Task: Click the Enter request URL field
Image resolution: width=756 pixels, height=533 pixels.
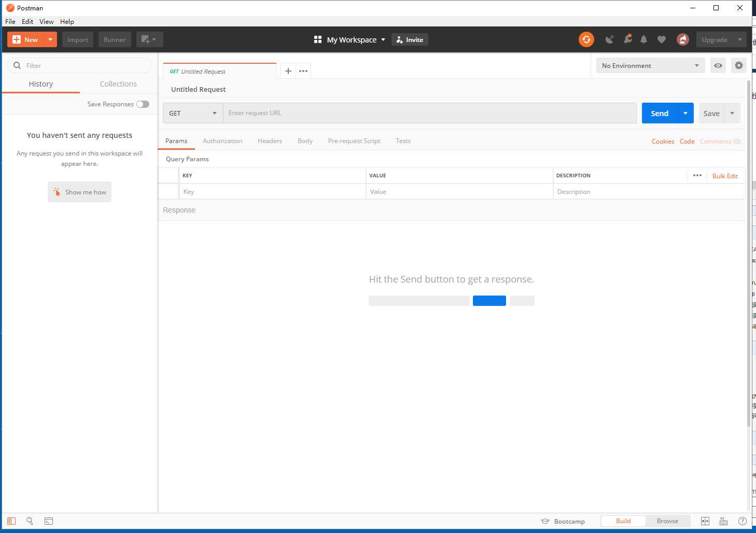Action: click(x=430, y=113)
